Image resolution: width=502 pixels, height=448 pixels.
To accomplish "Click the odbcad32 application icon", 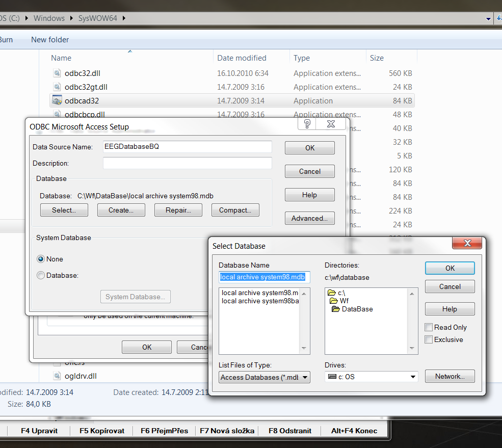I will 57,100.
